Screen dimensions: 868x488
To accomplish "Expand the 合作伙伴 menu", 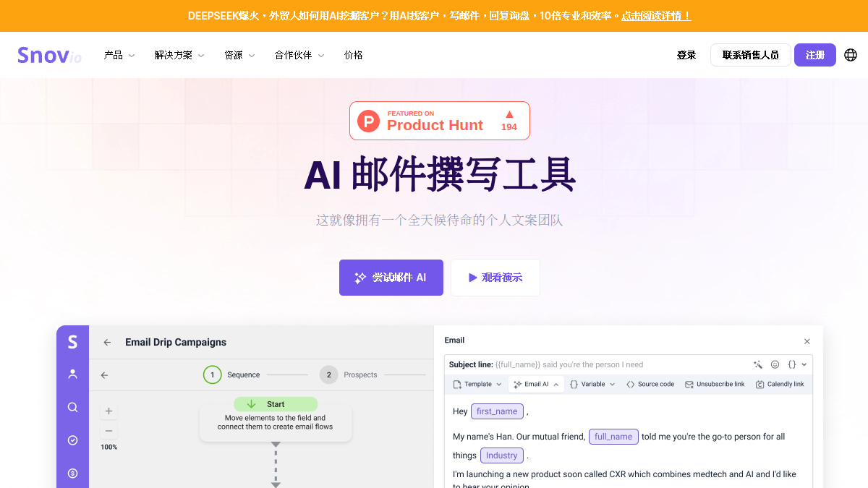I will (299, 55).
